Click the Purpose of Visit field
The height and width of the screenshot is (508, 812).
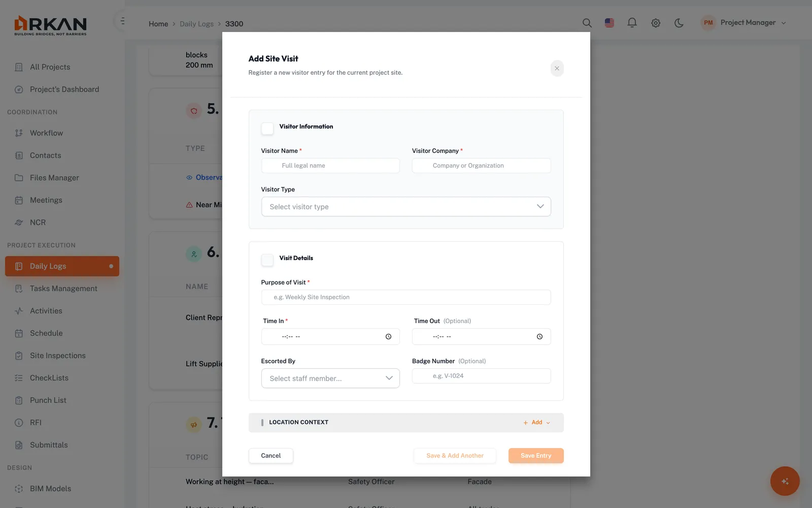406,297
